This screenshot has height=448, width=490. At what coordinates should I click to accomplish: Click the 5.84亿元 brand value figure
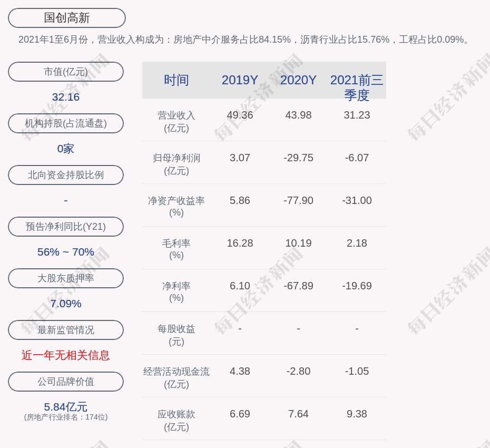point(66,407)
